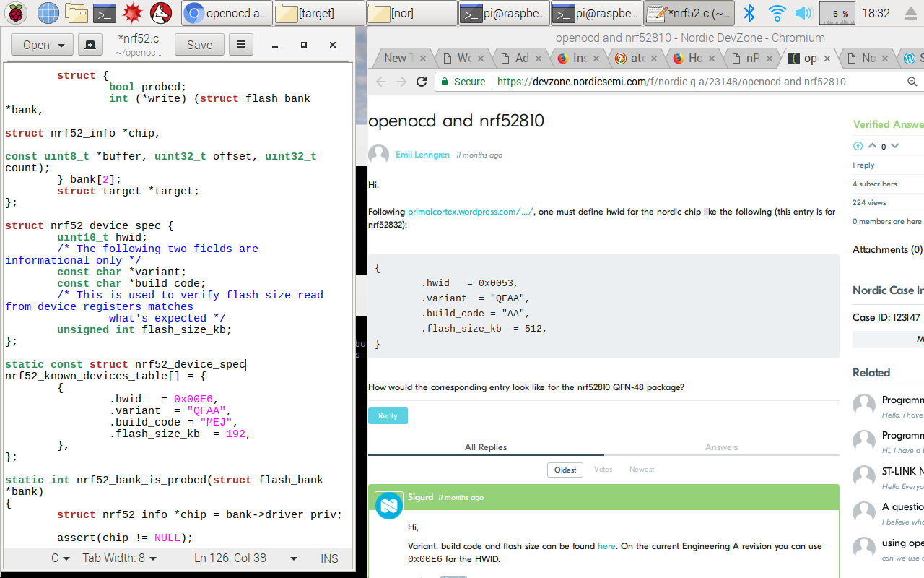This screenshot has height=578, width=924.
Task: Sort replies by Votes
Action: pyautogui.click(x=603, y=470)
